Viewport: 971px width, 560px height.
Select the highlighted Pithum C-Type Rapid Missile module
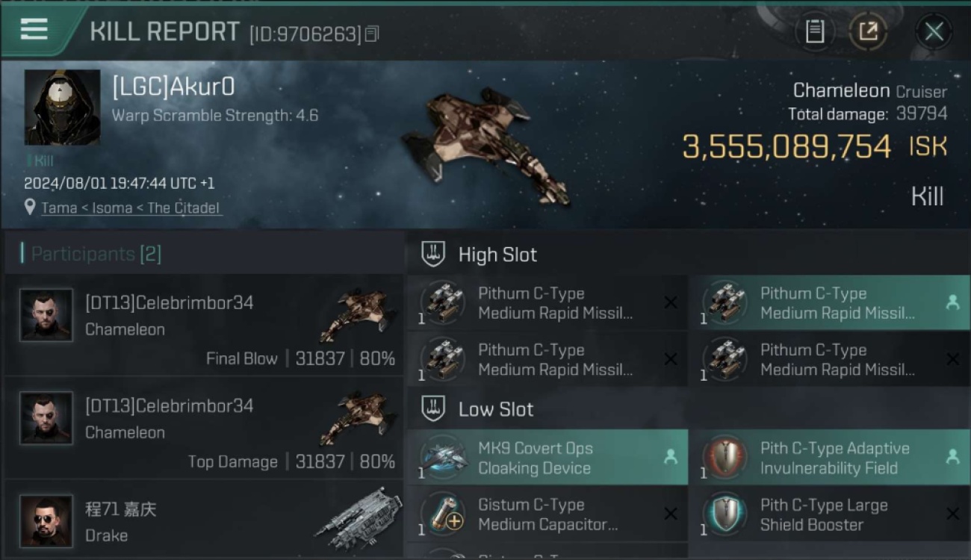point(829,303)
